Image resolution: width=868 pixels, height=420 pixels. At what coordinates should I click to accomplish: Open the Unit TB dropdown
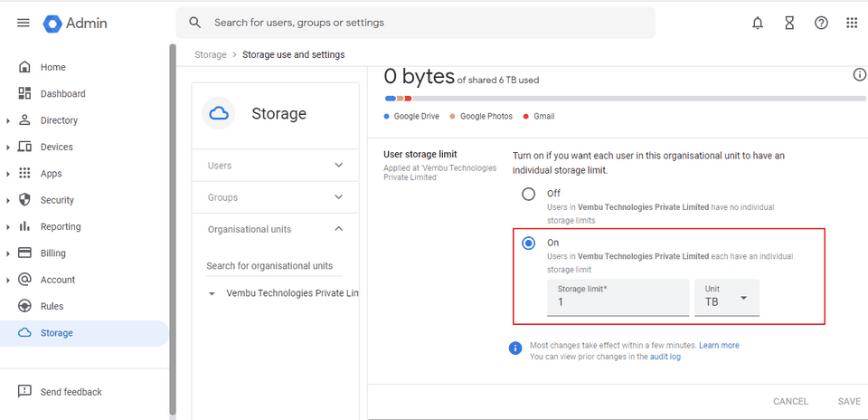(x=726, y=298)
